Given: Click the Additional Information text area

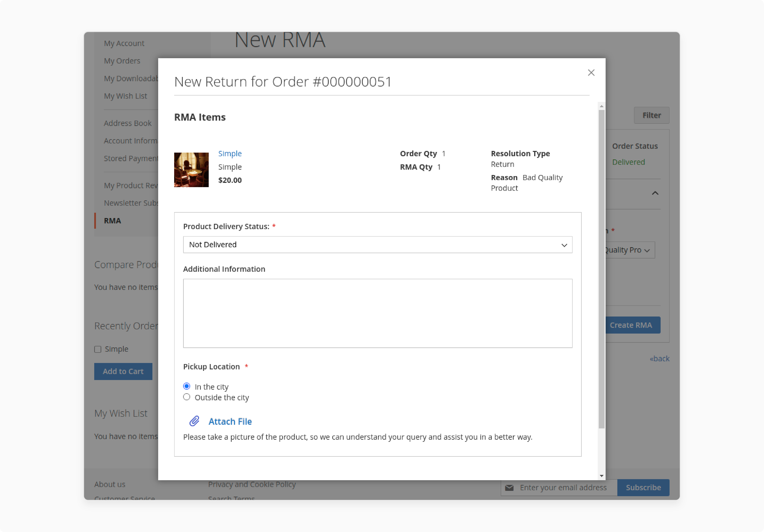Looking at the screenshot, I should coord(378,313).
